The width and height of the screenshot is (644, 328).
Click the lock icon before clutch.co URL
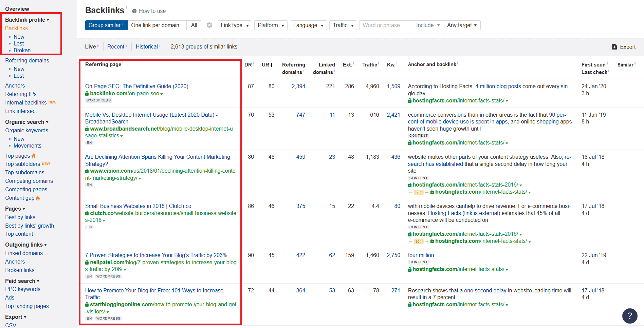pos(87,213)
